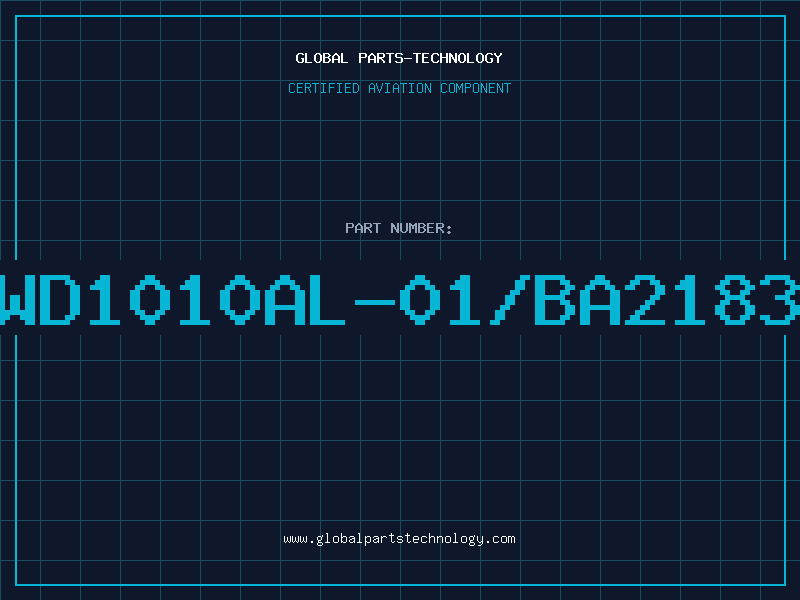Click the GLOBAL PARTS-TECHNOLOGY heading
800x600 pixels.
point(399,58)
